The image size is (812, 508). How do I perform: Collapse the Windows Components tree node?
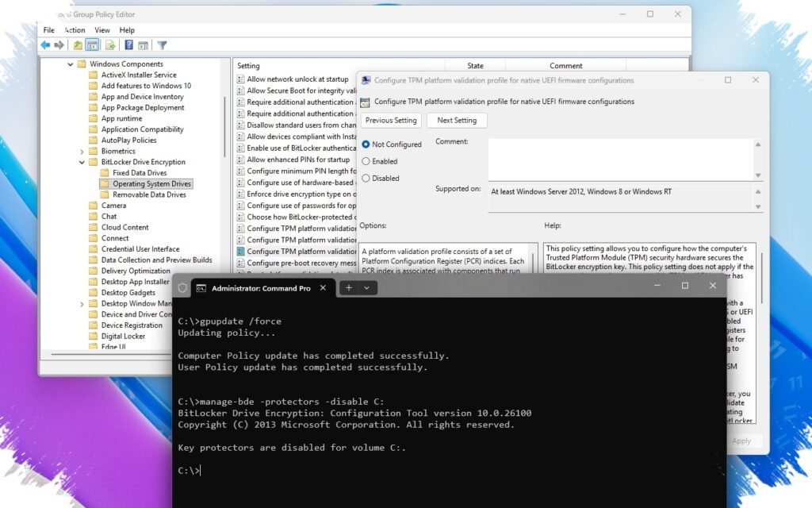pyautogui.click(x=71, y=64)
